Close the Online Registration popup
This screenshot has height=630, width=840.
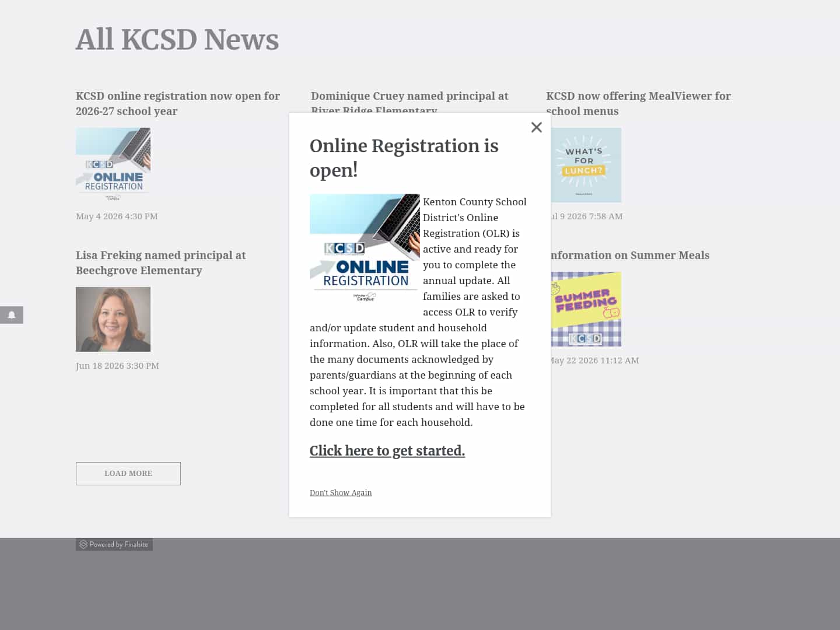[x=537, y=127]
